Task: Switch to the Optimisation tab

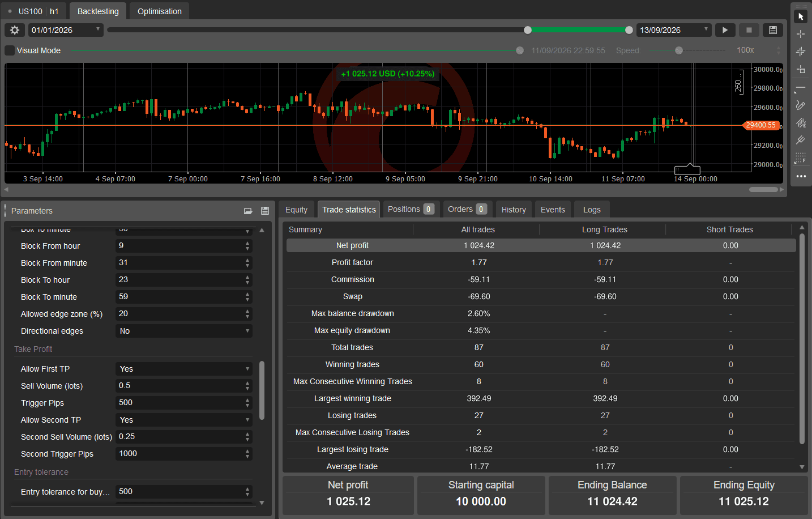Action: pos(160,11)
